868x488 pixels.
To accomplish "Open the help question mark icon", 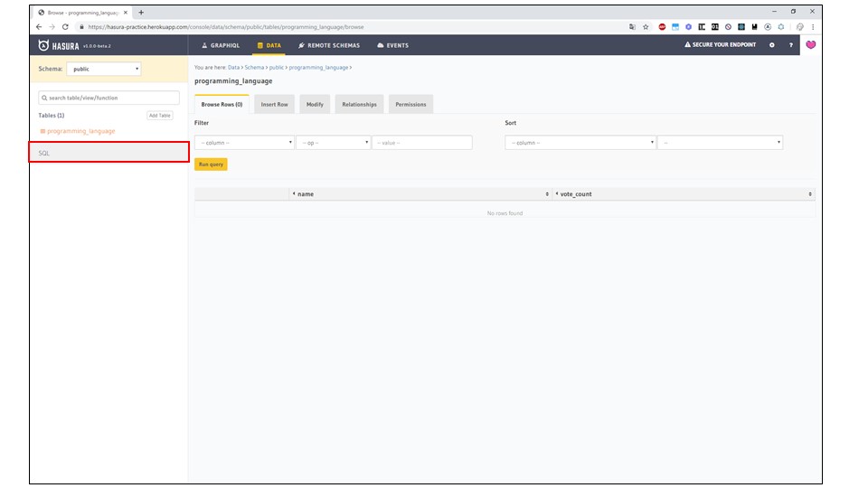I will [790, 45].
